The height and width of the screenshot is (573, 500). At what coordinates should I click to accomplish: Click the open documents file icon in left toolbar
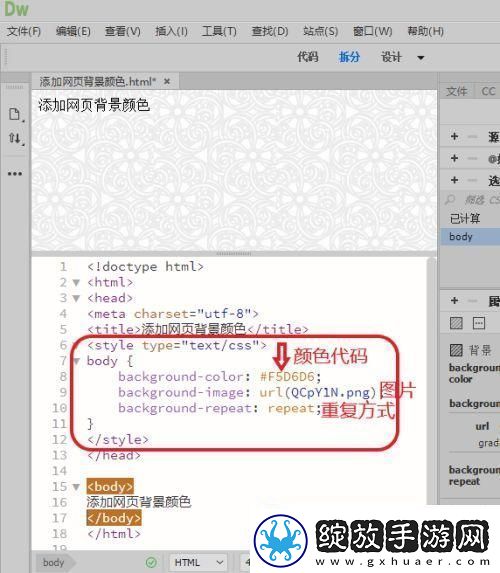click(15, 114)
